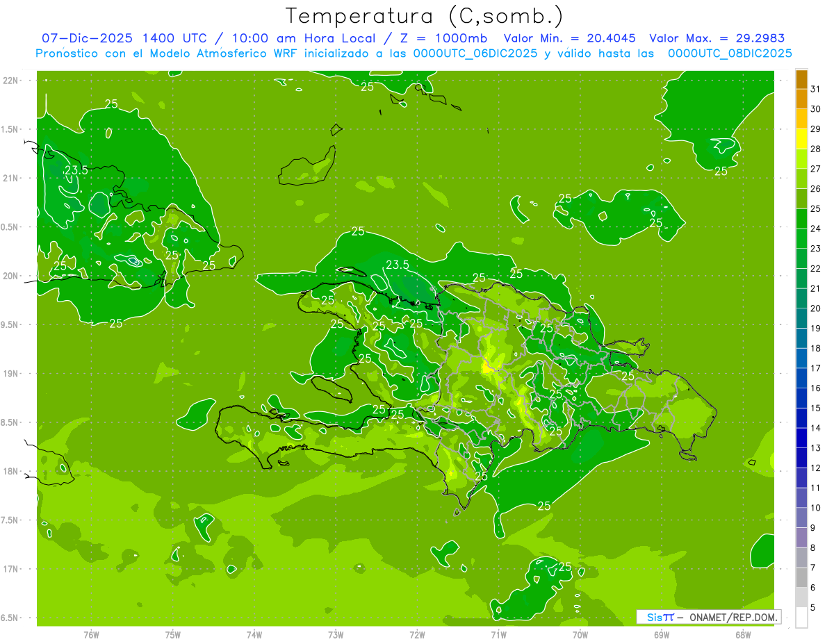834x644 pixels.
Task: Select "Valor Max. = 29.2983" in header
Action: 717,38
